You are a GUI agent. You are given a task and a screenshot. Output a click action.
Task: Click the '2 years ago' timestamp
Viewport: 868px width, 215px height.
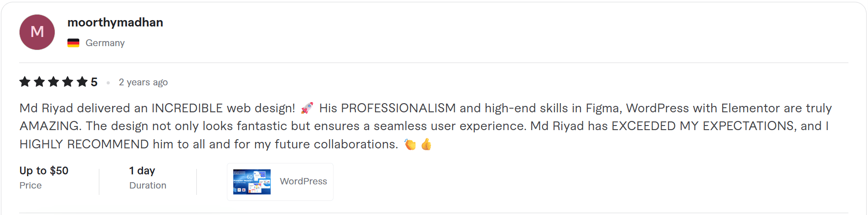click(143, 82)
